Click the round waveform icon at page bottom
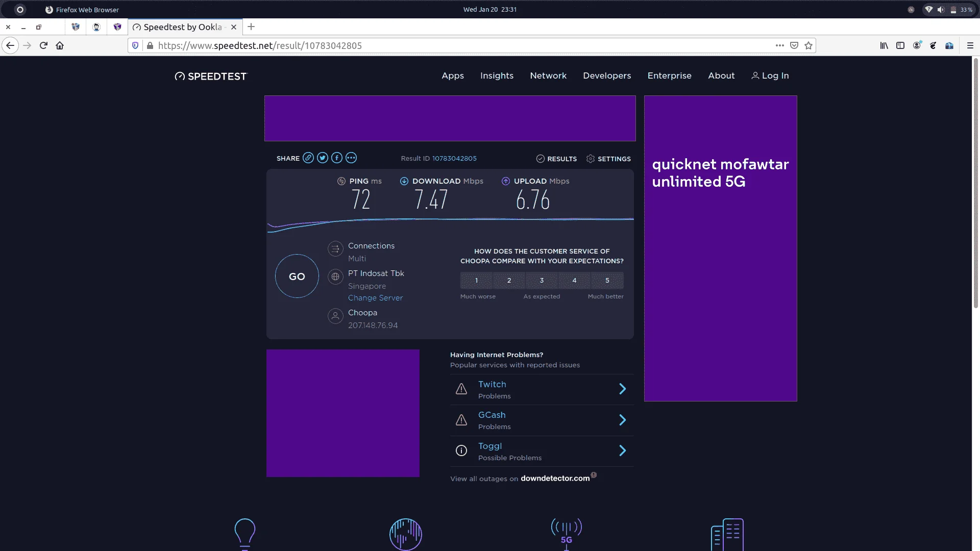This screenshot has width=980, height=551. [405, 534]
